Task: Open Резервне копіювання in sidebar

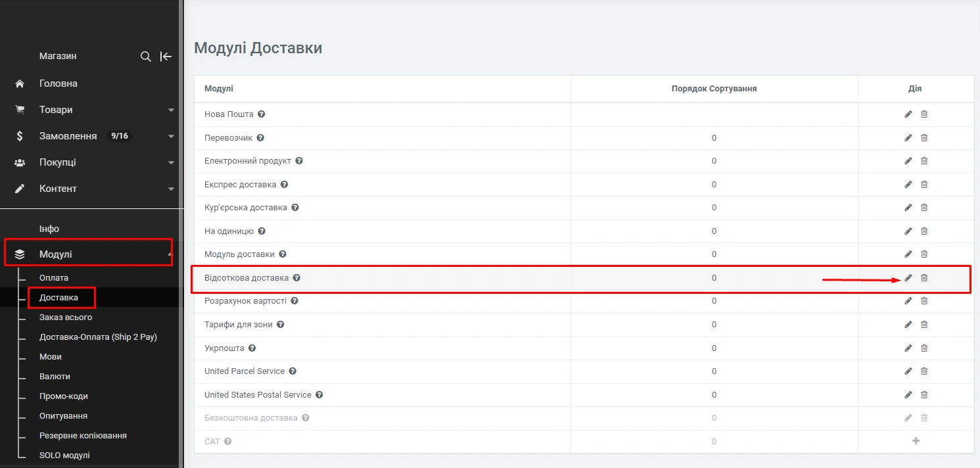Action: pyautogui.click(x=83, y=436)
